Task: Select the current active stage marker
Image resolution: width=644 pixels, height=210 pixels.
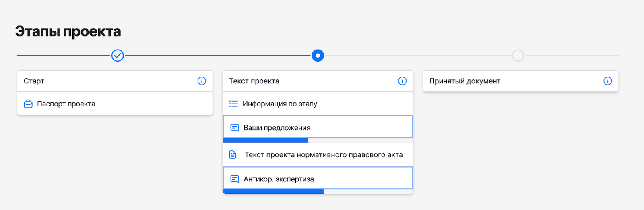Action: point(318,56)
